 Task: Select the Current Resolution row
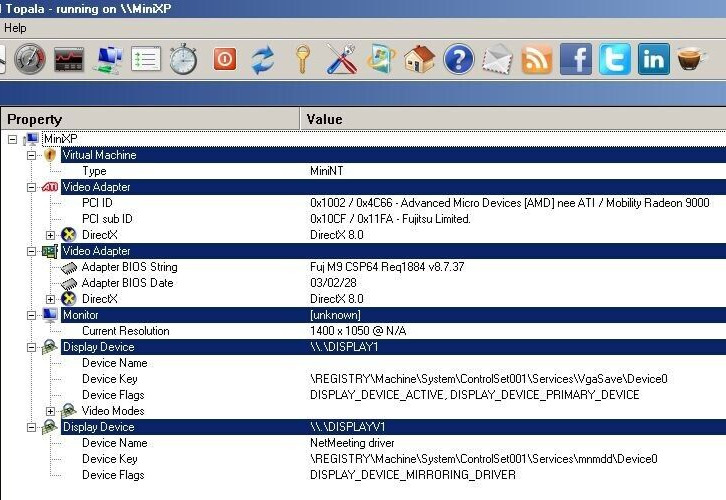(393, 331)
